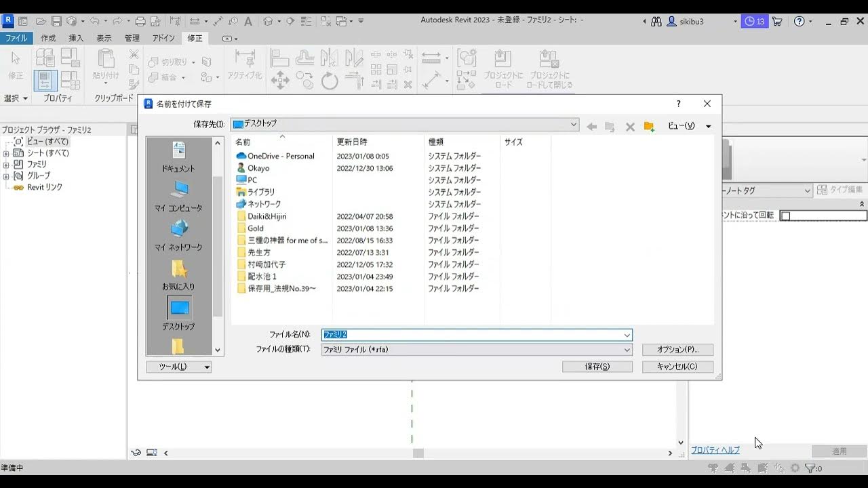Select the Desktop shortcut in places sidebar

(179, 314)
